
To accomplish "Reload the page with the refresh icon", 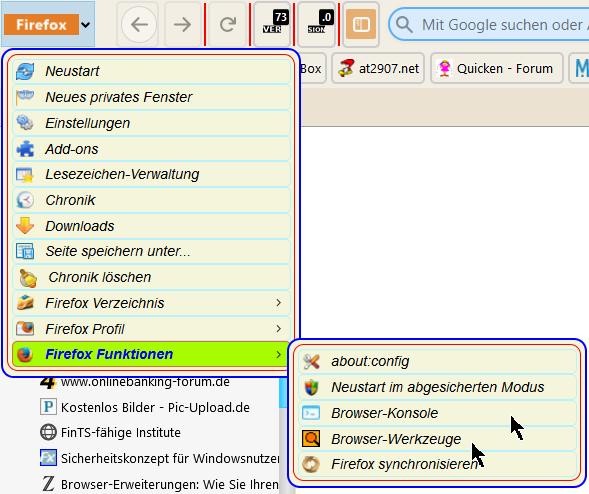I will [x=228, y=25].
